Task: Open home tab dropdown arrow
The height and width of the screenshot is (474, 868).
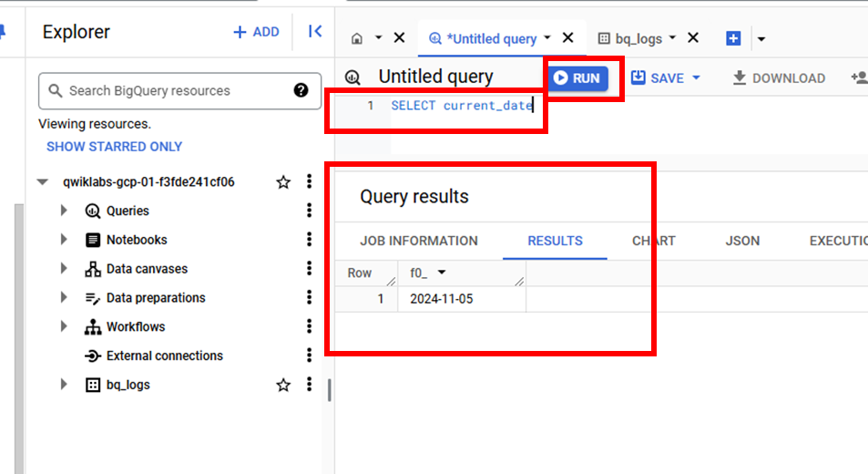Action: pyautogui.click(x=379, y=37)
